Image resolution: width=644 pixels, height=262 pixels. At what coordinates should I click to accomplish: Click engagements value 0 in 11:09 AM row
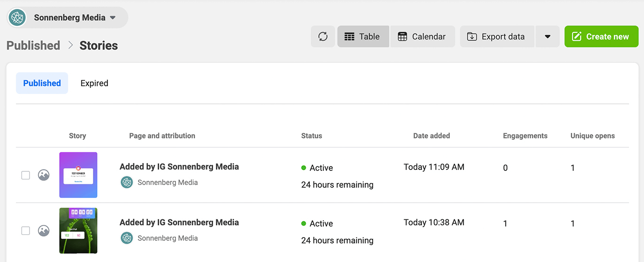[506, 168]
